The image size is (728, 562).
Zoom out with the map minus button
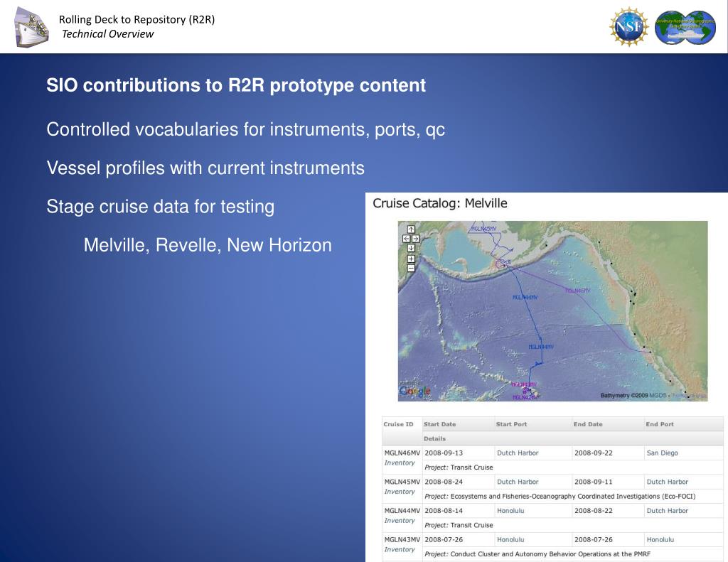[x=411, y=269]
